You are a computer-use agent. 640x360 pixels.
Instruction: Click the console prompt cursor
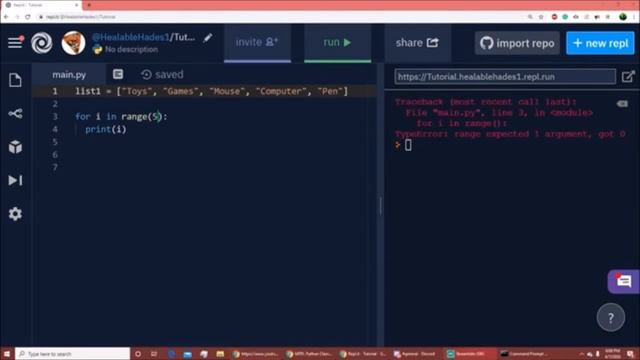pyautogui.click(x=408, y=145)
